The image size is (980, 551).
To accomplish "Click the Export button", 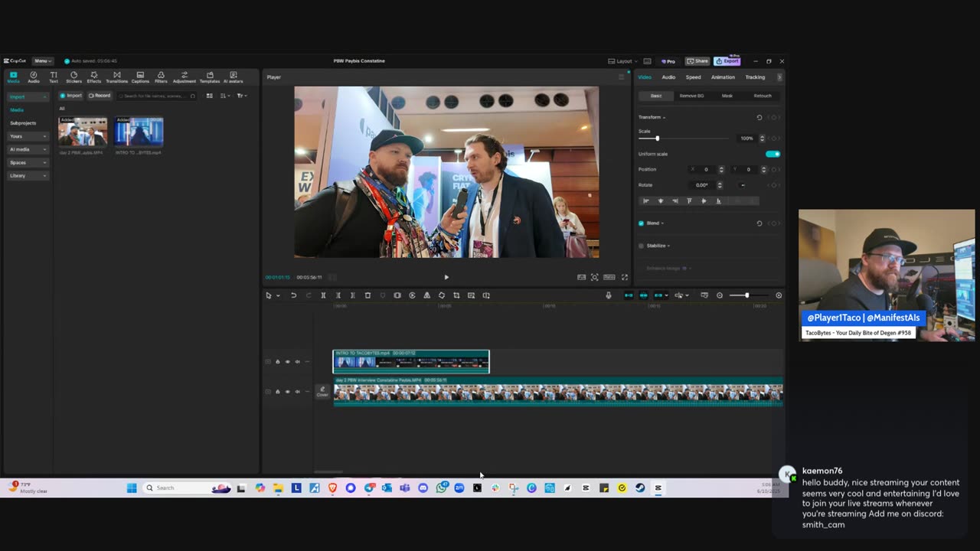I will click(x=727, y=61).
